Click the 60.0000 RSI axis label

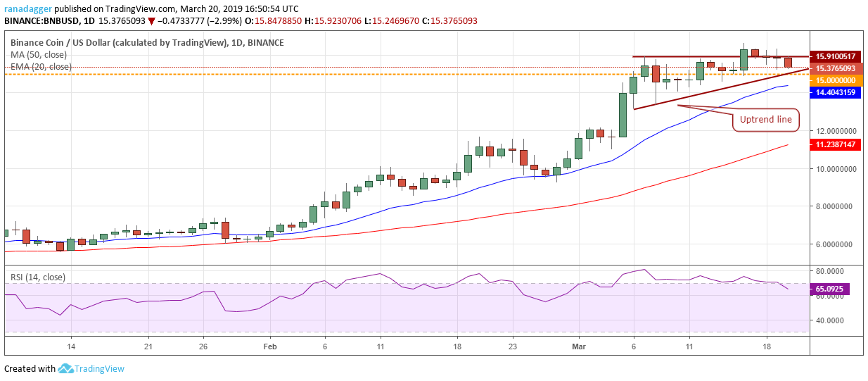click(x=831, y=296)
